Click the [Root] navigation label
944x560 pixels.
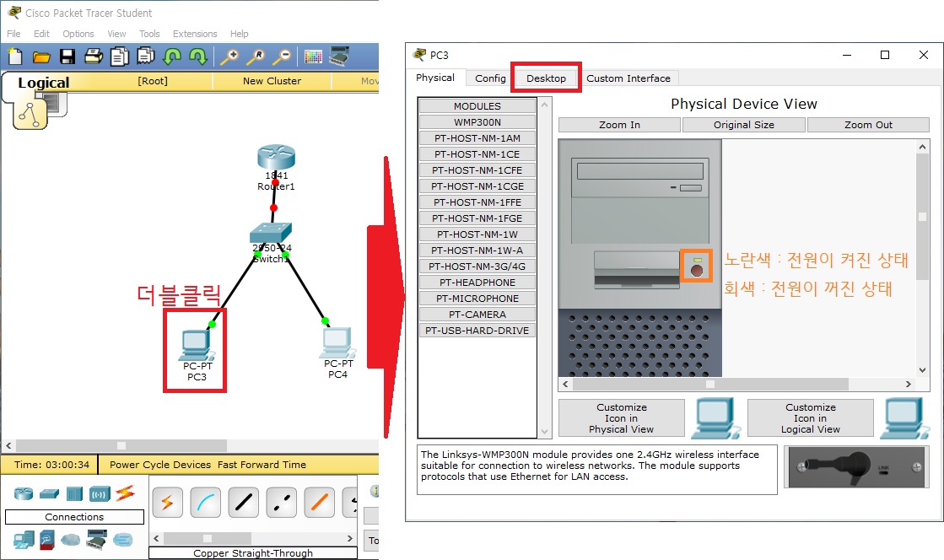point(153,81)
